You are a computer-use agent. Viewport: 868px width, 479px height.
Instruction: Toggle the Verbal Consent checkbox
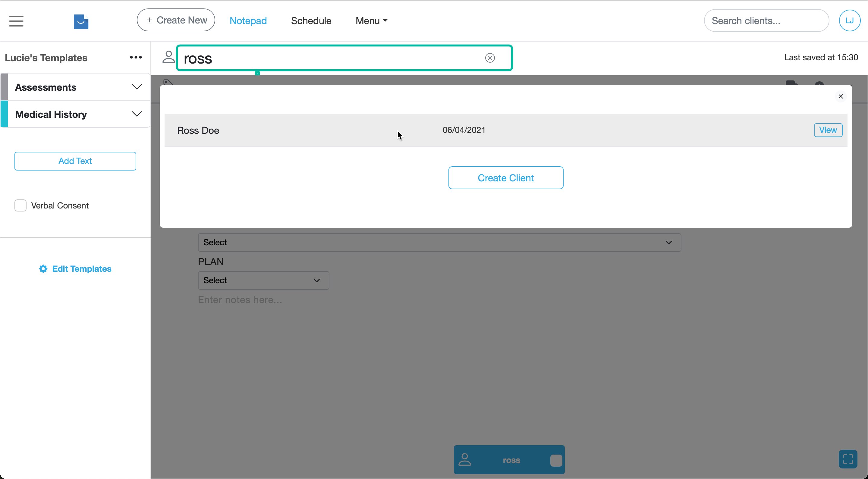(x=20, y=205)
